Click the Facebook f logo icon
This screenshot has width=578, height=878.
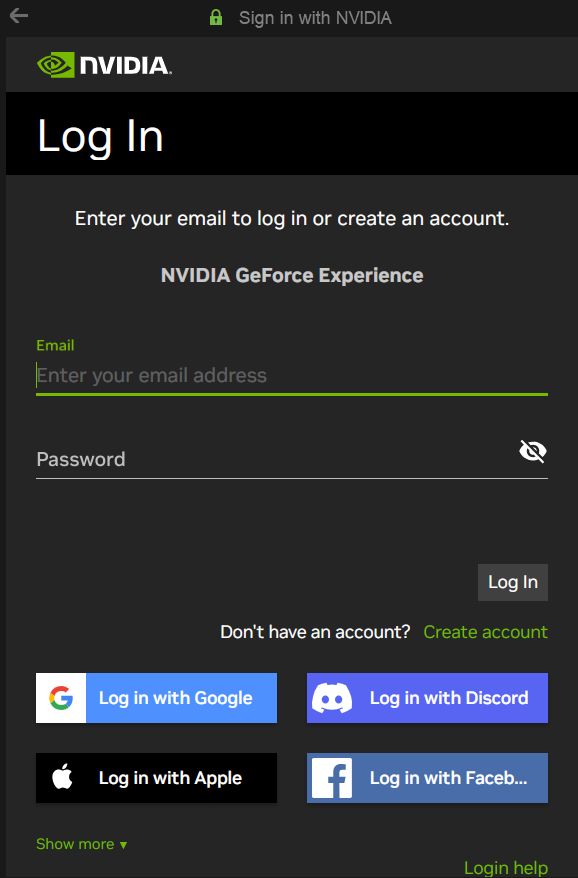coord(332,778)
